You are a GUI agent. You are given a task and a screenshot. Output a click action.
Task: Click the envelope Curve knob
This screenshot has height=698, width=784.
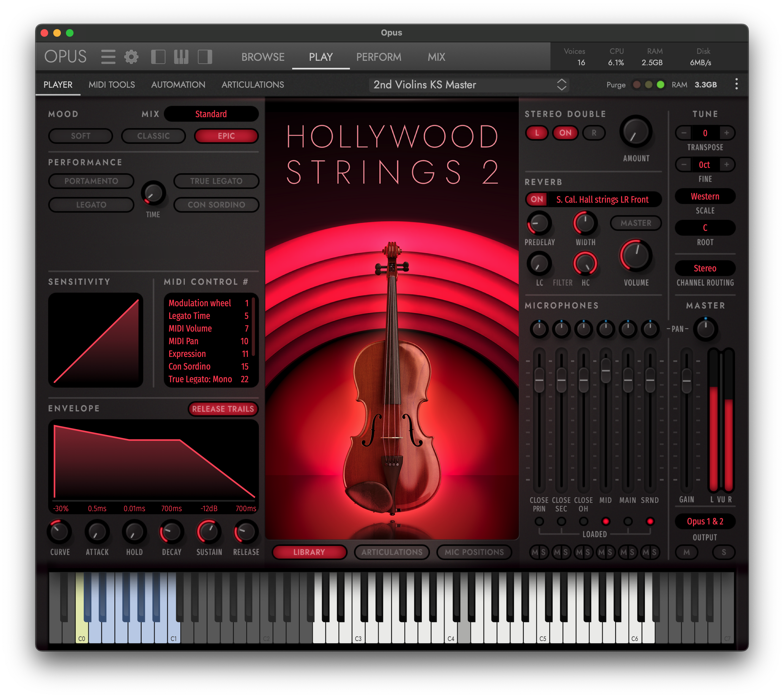pyautogui.click(x=60, y=532)
